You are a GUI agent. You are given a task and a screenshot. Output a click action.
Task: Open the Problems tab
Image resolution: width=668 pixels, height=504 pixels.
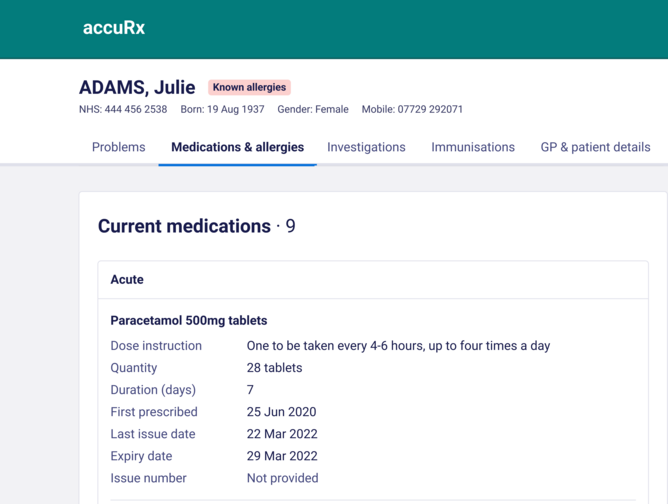(x=118, y=147)
